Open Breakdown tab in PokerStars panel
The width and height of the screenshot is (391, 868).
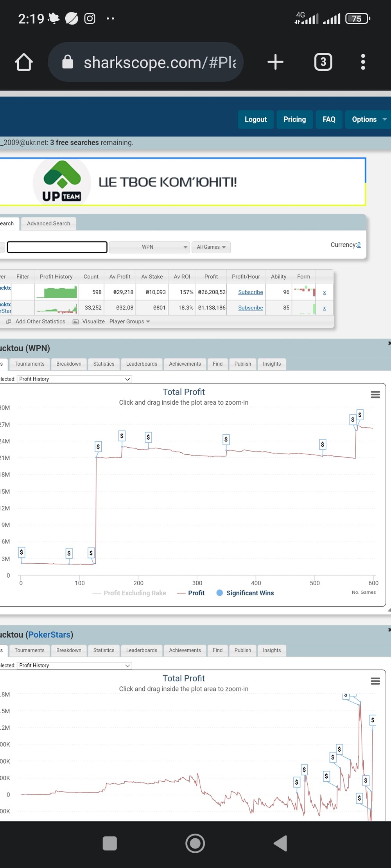click(x=69, y=650)
